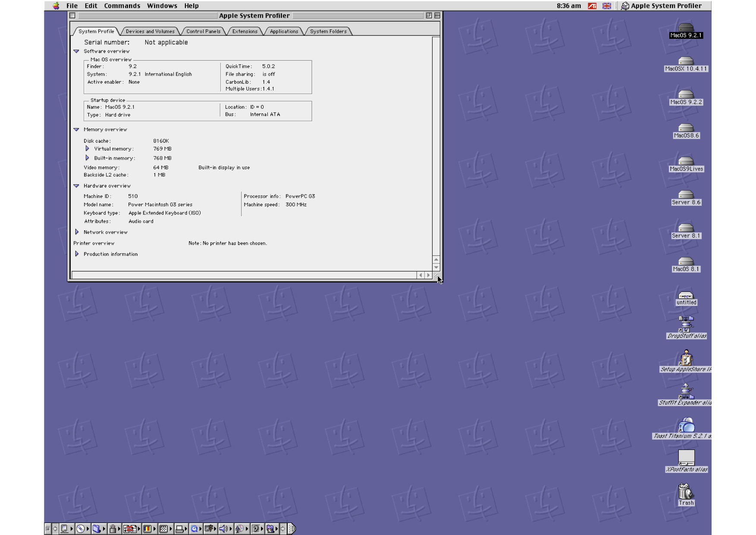Open the Edit menu
The width and height of the screenshot is (756, 535).
point(91,6)
